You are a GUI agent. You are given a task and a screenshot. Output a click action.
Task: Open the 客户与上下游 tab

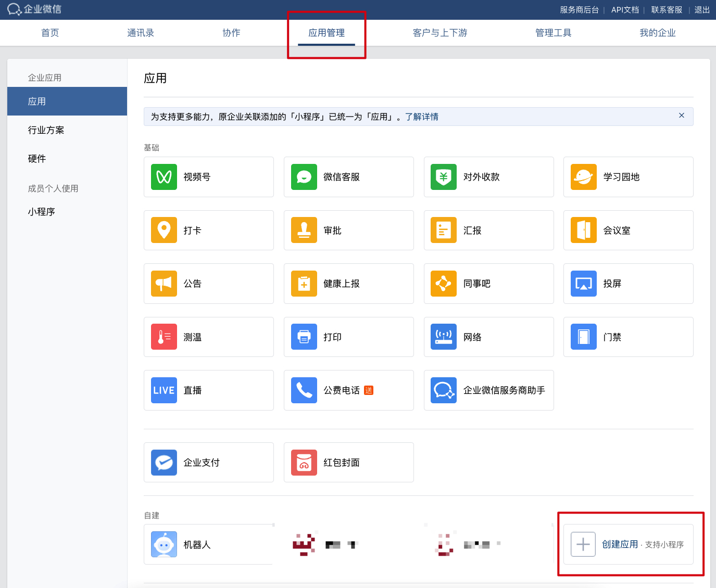pyautogui.click(x=440, y=33)
